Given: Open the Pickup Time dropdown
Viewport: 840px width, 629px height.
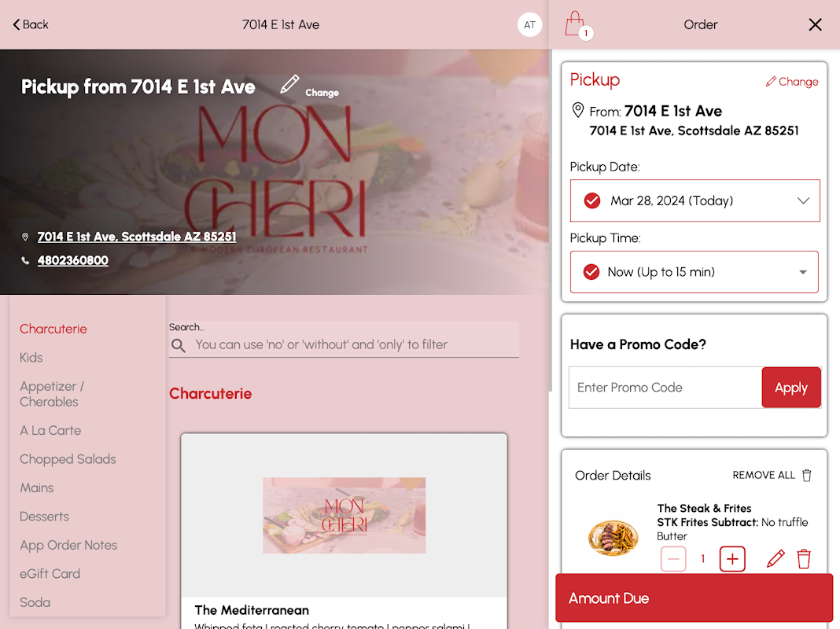Looking at the screenshot, I should point(694,272).
